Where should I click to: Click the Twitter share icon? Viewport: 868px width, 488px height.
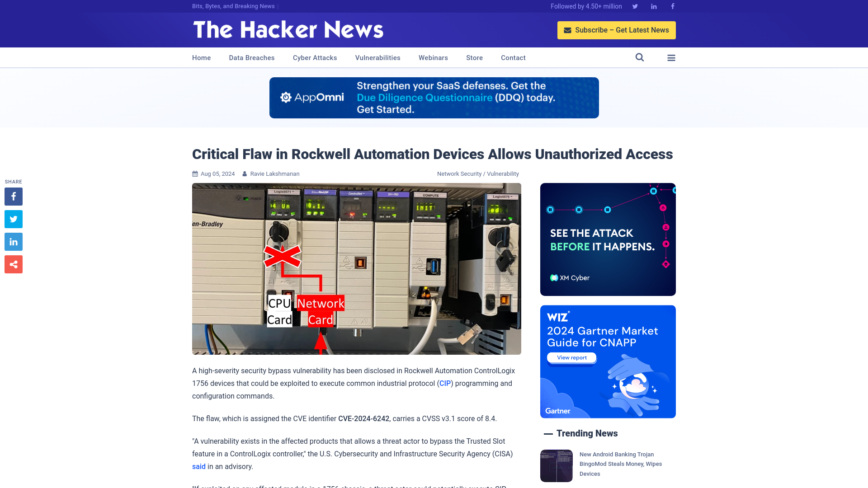click(x=14, y=219)
